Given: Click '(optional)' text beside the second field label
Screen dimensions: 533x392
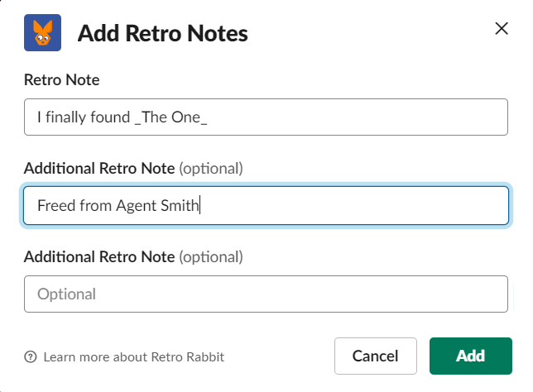Looking at the screenshot, I should click(211, 169).
